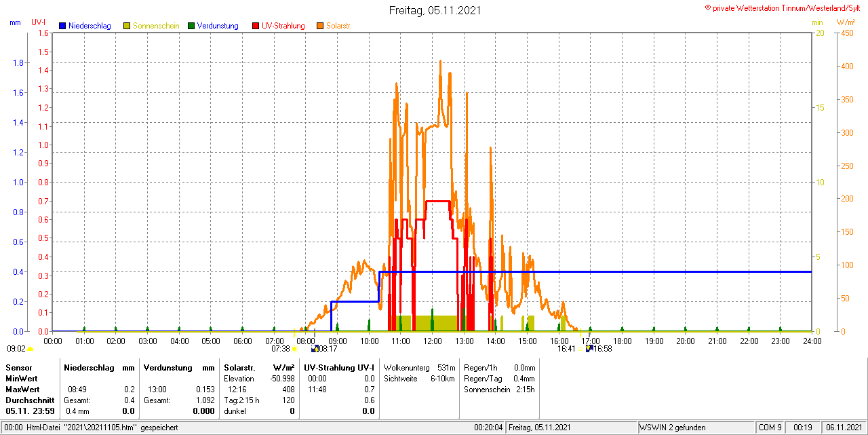Click the 00:00 time axis label under chart
Viewport: 868px width, 435px height.
pyautogui.click(x=53, y=341)
